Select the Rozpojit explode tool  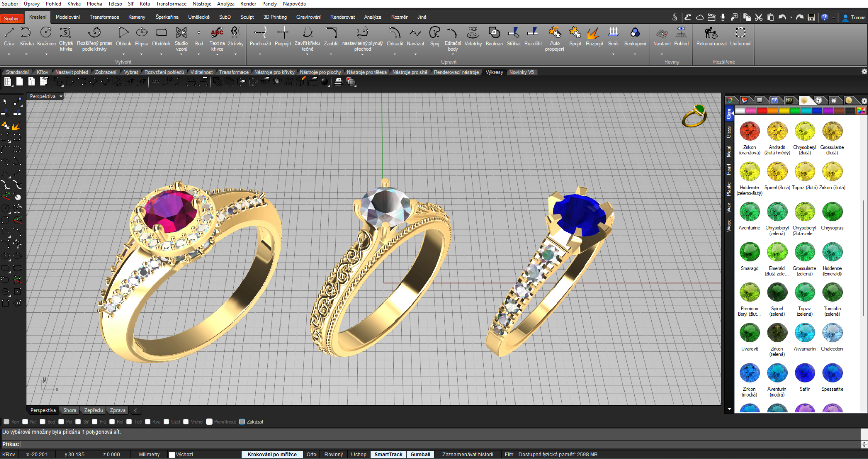coord(595,36)
